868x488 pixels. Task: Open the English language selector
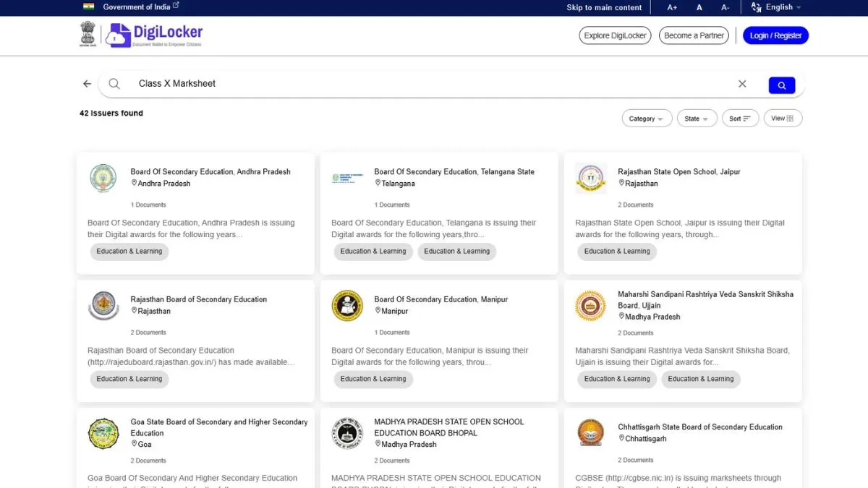[x=777, y=7]
